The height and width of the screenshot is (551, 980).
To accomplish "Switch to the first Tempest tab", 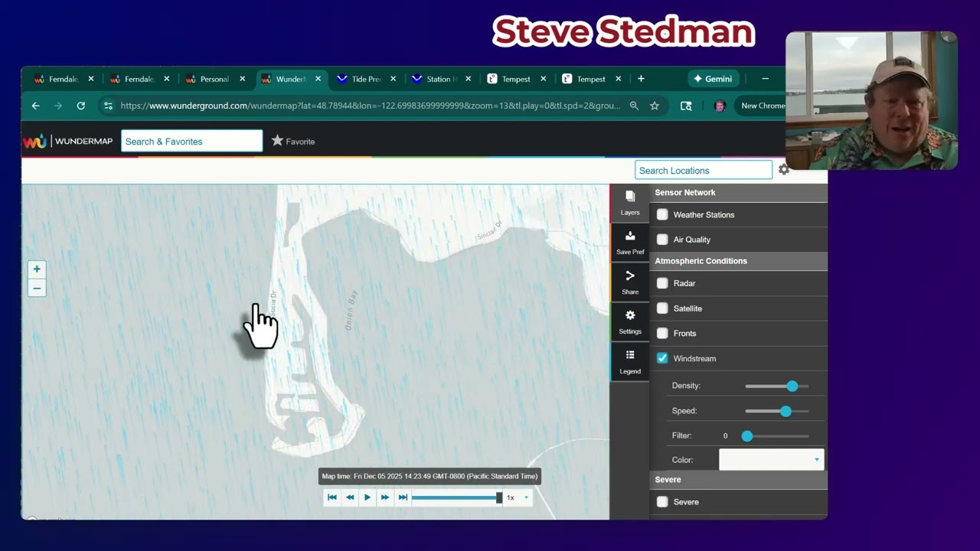I will click(x=516, y=79).
